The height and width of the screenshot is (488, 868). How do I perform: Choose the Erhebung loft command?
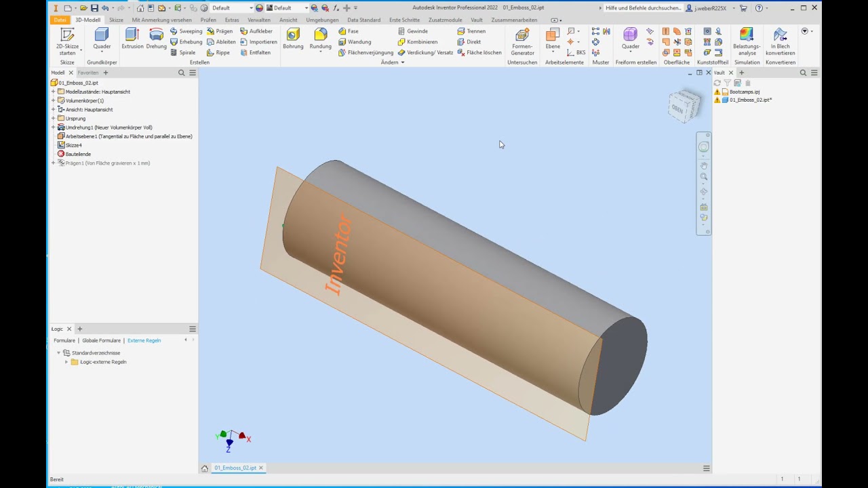click(x=186, y=42)
